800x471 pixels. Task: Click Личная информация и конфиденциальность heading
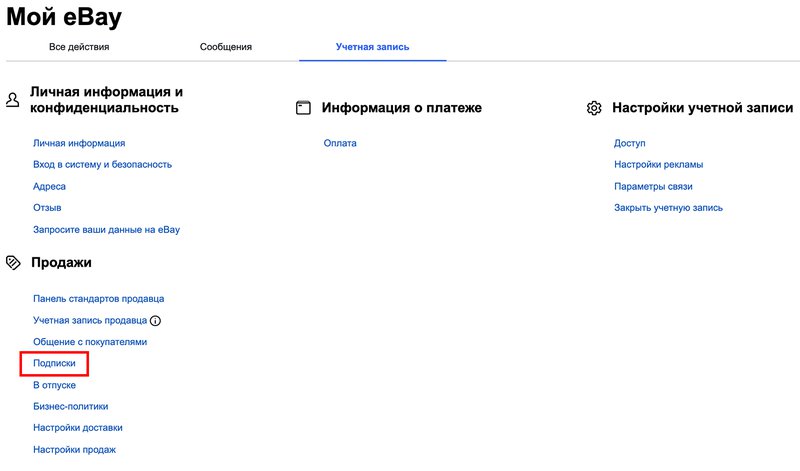click(x=106, y=100)
